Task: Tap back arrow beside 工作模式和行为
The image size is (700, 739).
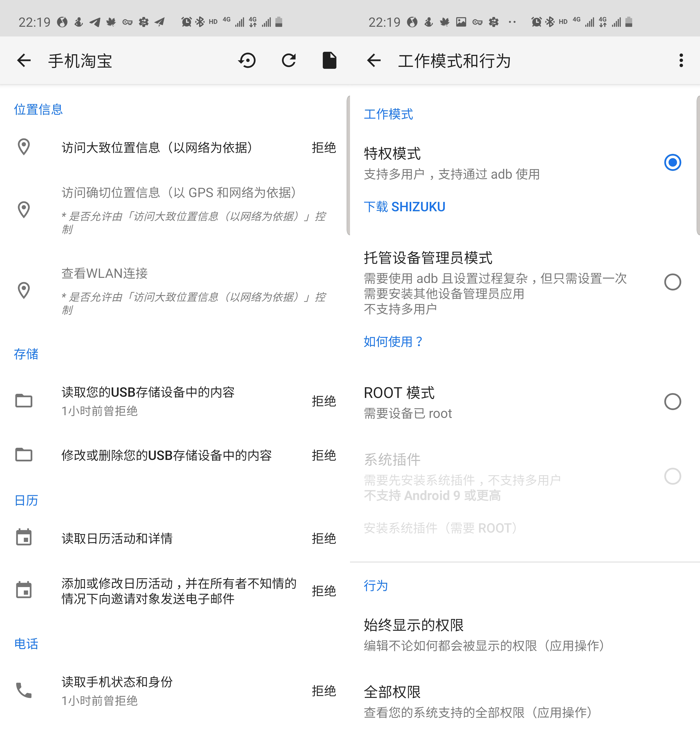Action: 374,61
